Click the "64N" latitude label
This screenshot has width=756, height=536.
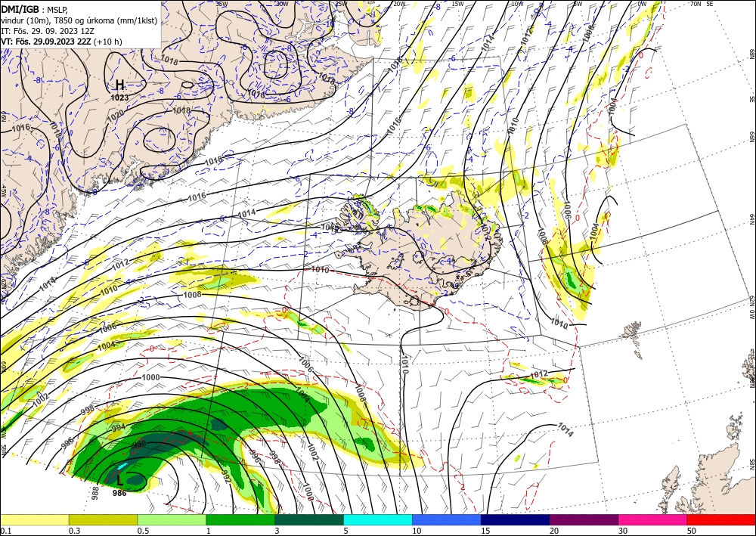click(751, 218)
